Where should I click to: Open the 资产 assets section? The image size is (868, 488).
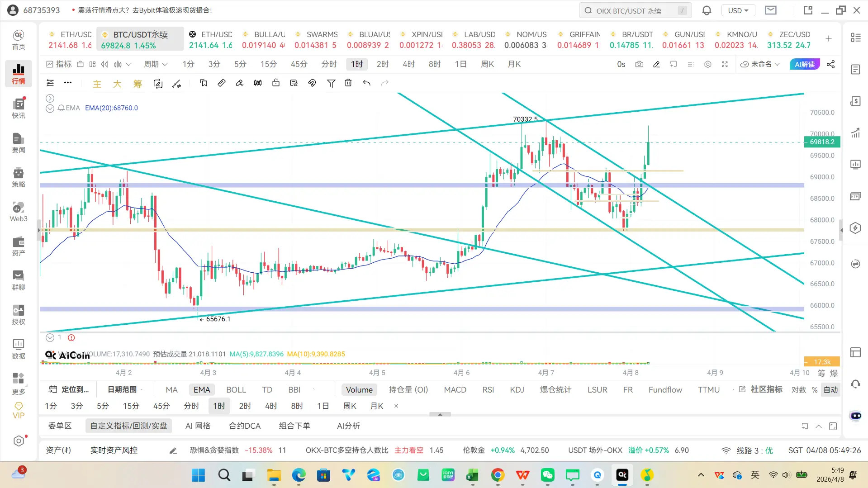19,246
